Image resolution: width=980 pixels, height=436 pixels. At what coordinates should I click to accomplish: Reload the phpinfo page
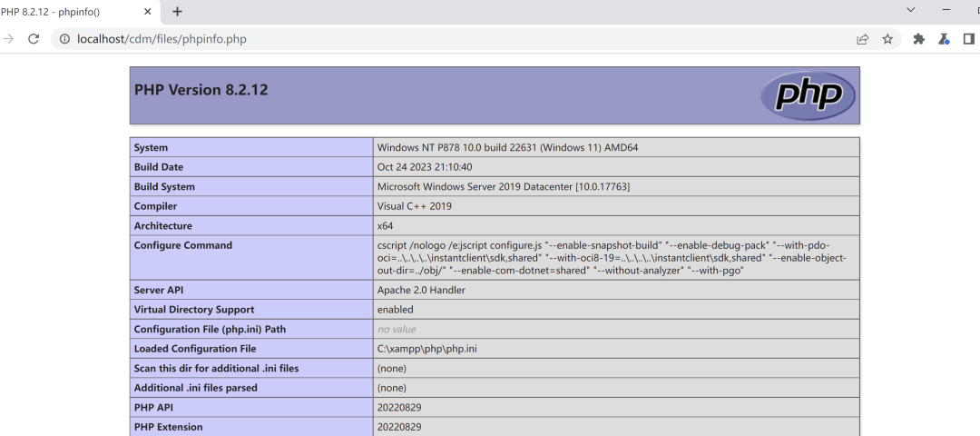tap(34, 39)
